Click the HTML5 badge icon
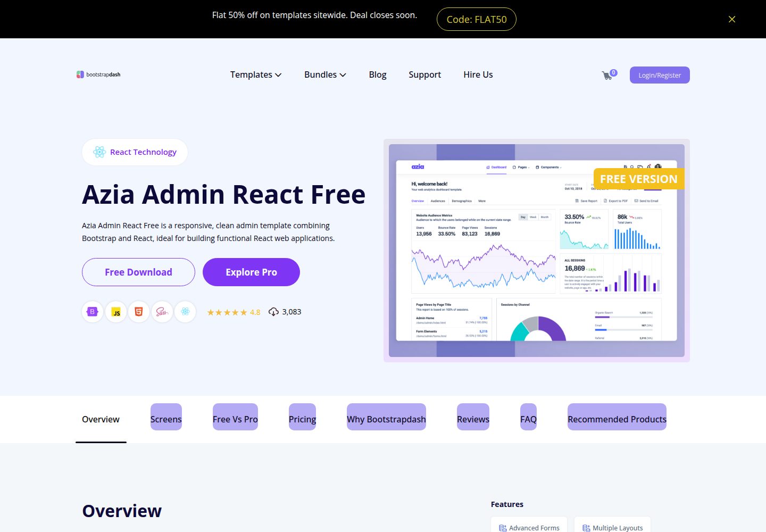Screen dimensions: 766x532 point(139,312)
